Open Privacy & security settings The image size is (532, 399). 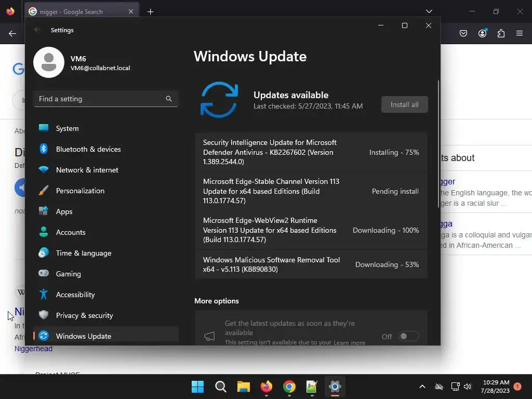[106, 315]
